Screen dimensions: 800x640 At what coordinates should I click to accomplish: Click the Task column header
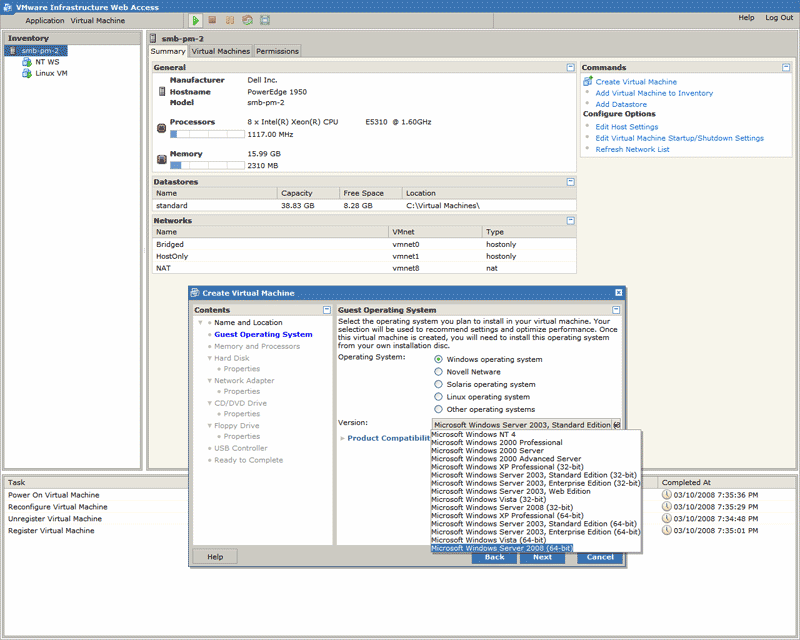coord(16,482)
